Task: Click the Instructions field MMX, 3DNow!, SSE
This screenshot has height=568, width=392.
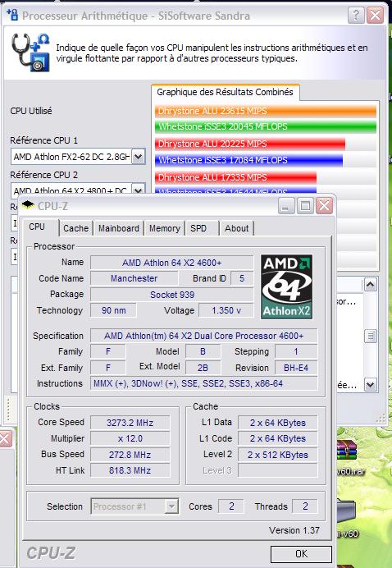Action: (x=203, y=383)
